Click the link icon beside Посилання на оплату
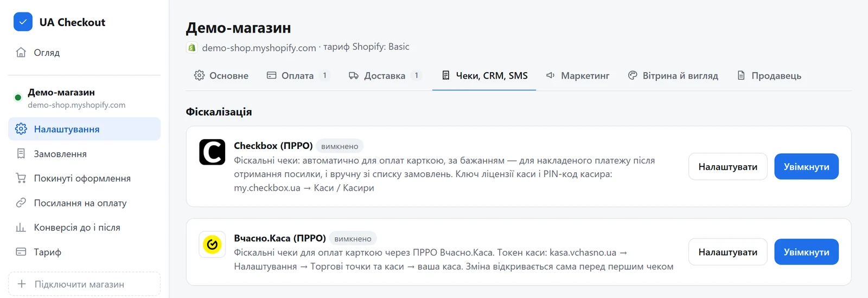Screen dimensions: 868x298 pyautogui.click(x=21, y=203)
